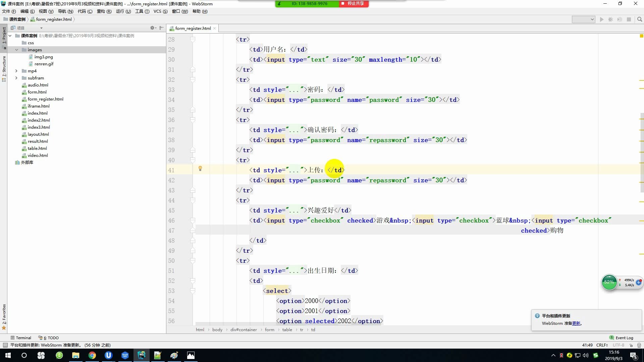The width and height of the screenshot is (644, 362).
Task: Toggle the images folder visibility in tree
Action: click(x=16, y=50)
